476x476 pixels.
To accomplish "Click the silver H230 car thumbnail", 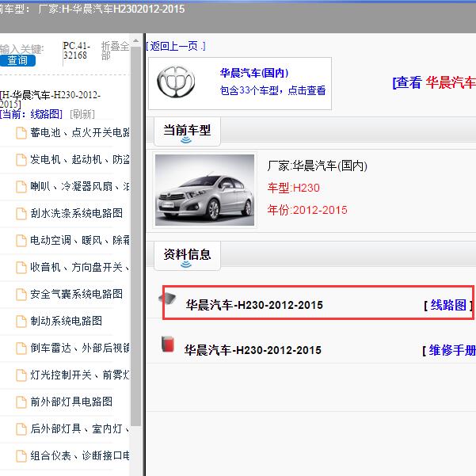I will coord(204,190).
